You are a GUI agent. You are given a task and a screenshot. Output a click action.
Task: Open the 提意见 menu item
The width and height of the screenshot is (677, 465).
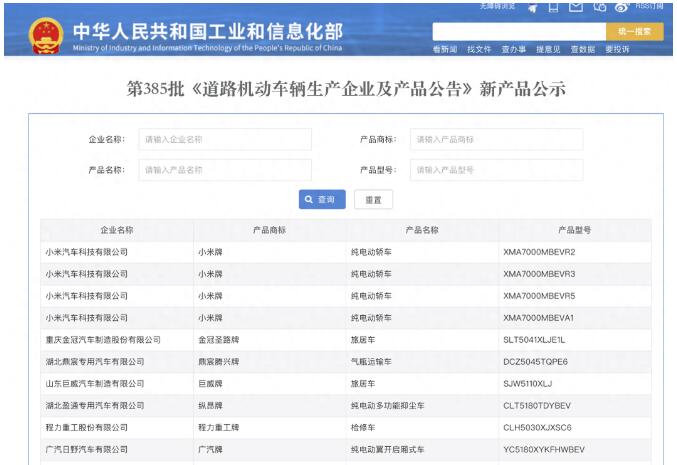point(548,49)
